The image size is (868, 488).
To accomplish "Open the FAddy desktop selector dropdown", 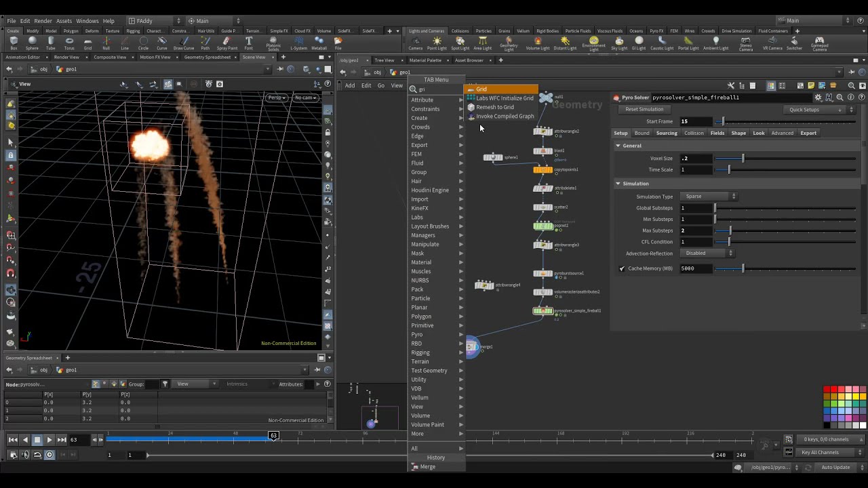I will pyautogui.click(x=154, y=21).
